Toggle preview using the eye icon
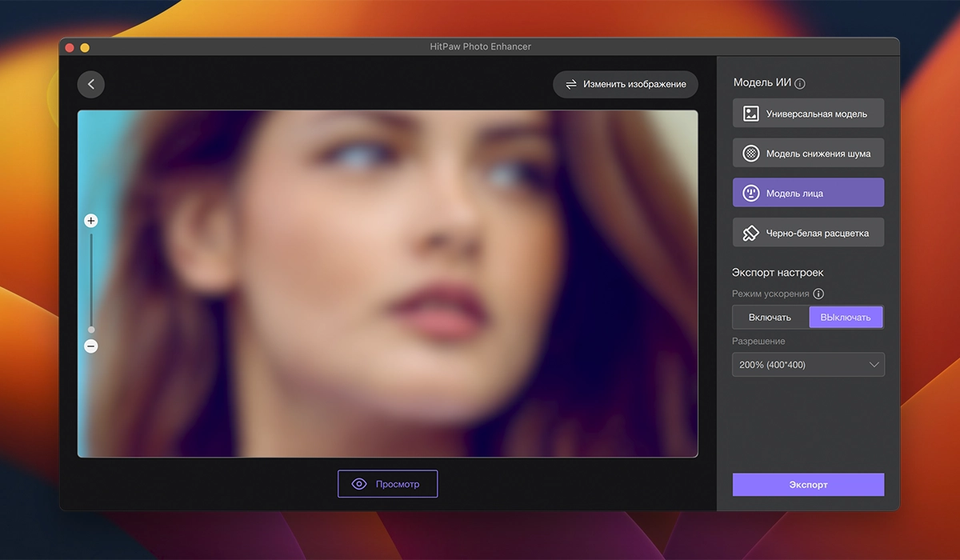Viewport: 960px width, 560px height. [x=359, y=484]
